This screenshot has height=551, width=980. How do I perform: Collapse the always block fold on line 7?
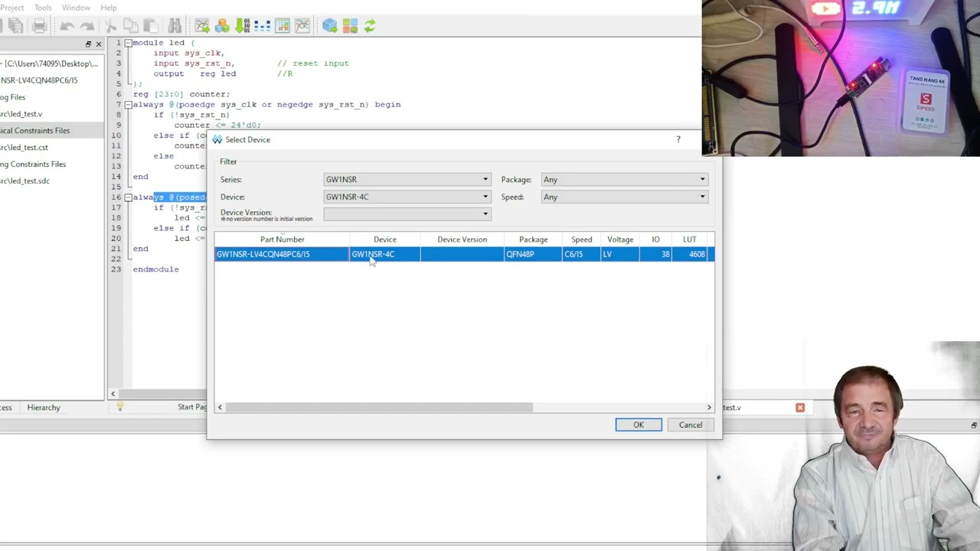(128, 105)
